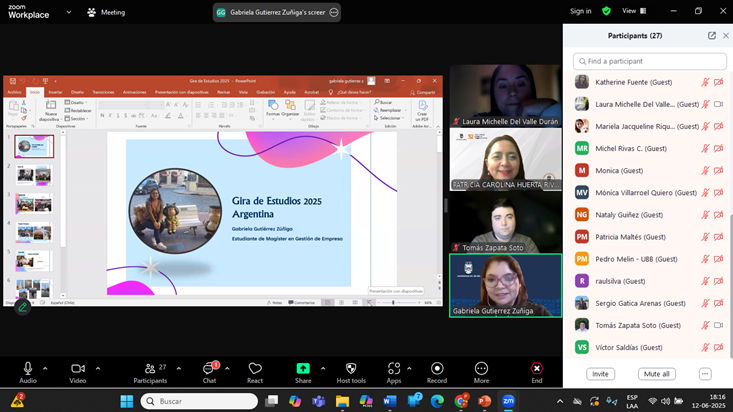Click the Windows Start button
Image resolution: width=733 pixels, height=412 pixels.
click(x=127, y=401)
